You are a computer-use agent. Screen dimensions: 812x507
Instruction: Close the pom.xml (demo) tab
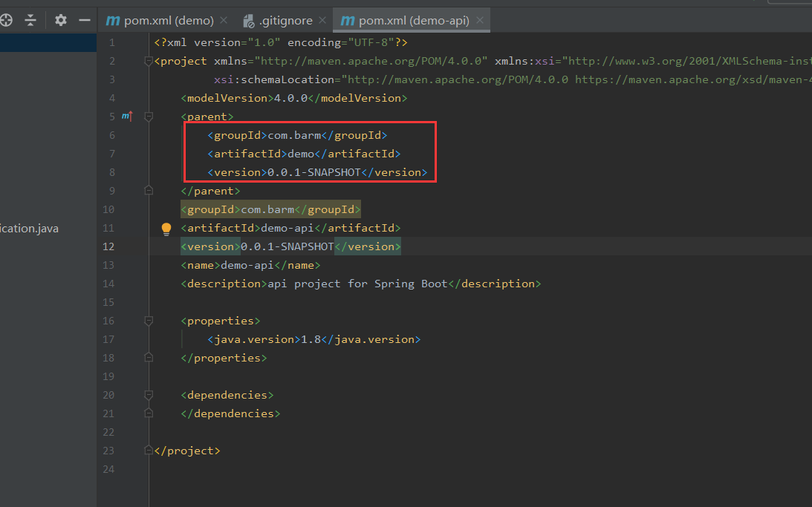pyautogui.click(x=224, y=20)
